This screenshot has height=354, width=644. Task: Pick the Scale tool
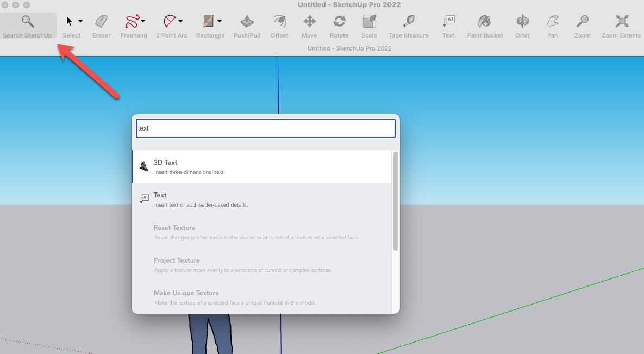(369, 26)
